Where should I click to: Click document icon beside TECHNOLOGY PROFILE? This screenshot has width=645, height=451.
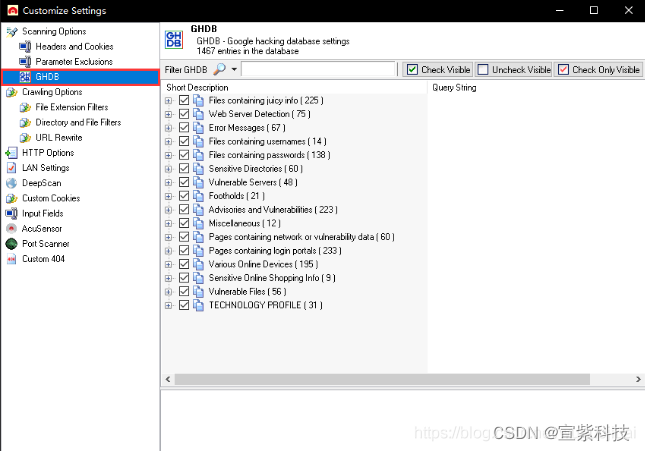[199, 305]
